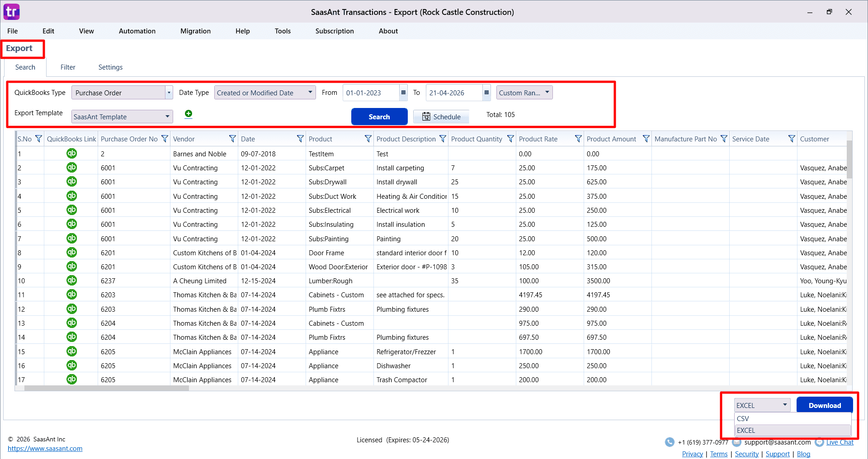The width and height of the screenshot is (868, 459).
Task: Open QuickBooks link icon for row 1
Action: [x=71, y=154]
